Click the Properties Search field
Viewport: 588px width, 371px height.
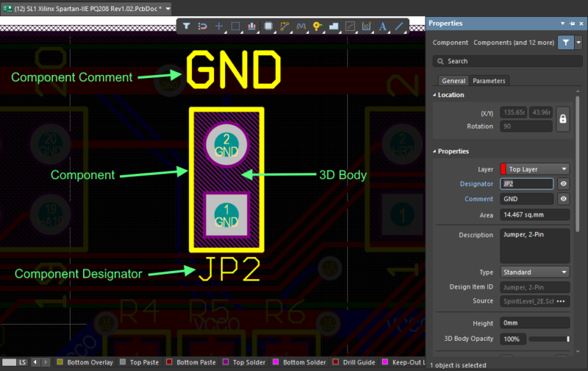click(507, 61)
